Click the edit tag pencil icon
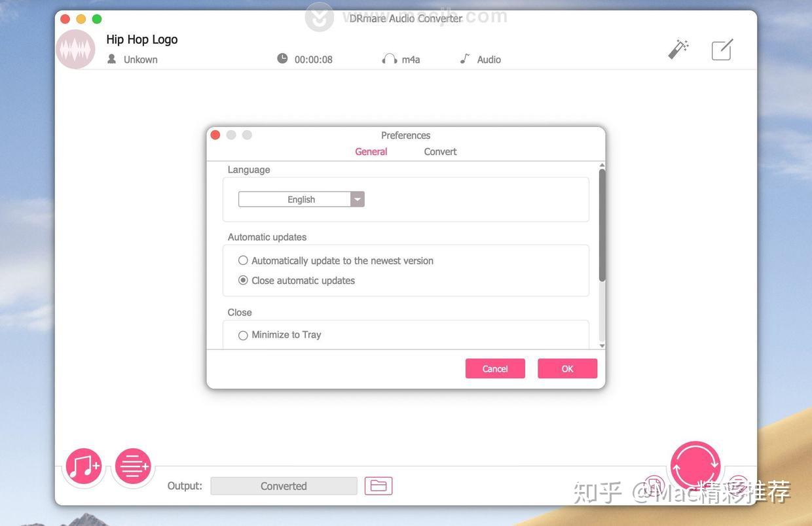This screenshot has height=526, width=812. coord(722,50)
